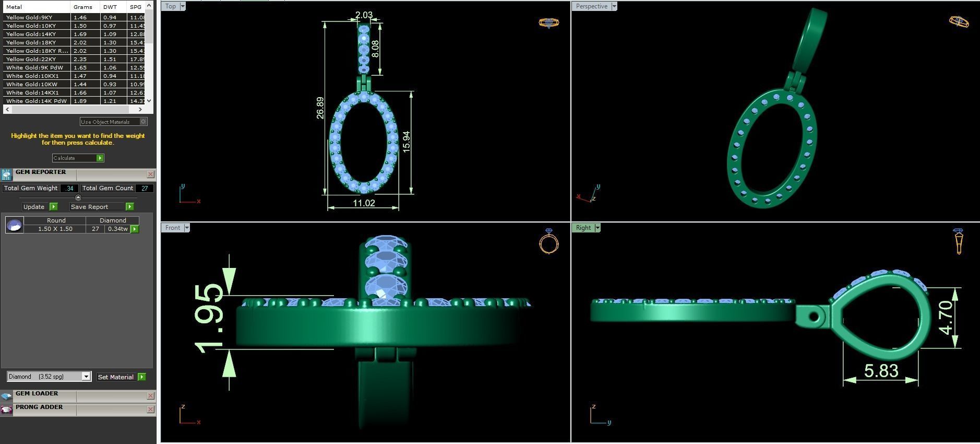Click the Front viewport ring icon
The image size is (980, 444).
click(x=549, y=241)
